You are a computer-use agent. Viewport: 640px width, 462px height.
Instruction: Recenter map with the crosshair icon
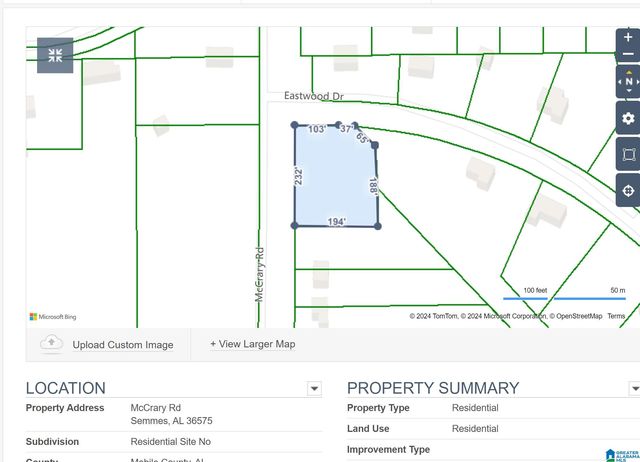(x=628, y=190)
